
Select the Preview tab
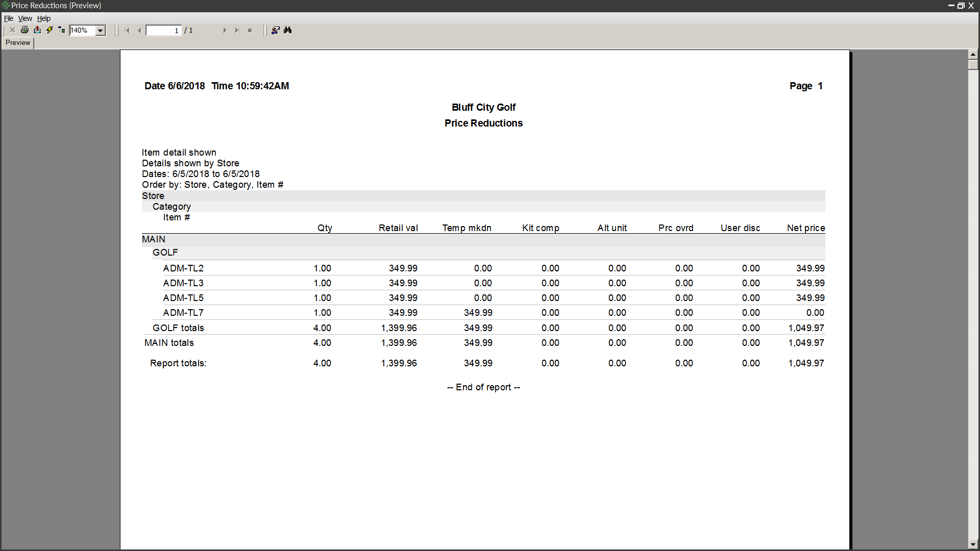[18, 43]
